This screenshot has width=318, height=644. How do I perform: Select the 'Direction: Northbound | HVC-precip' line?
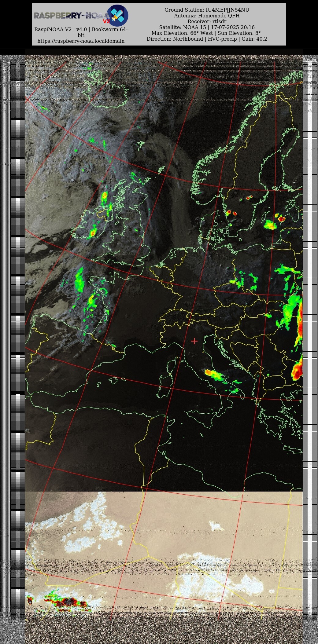point(207,39)
